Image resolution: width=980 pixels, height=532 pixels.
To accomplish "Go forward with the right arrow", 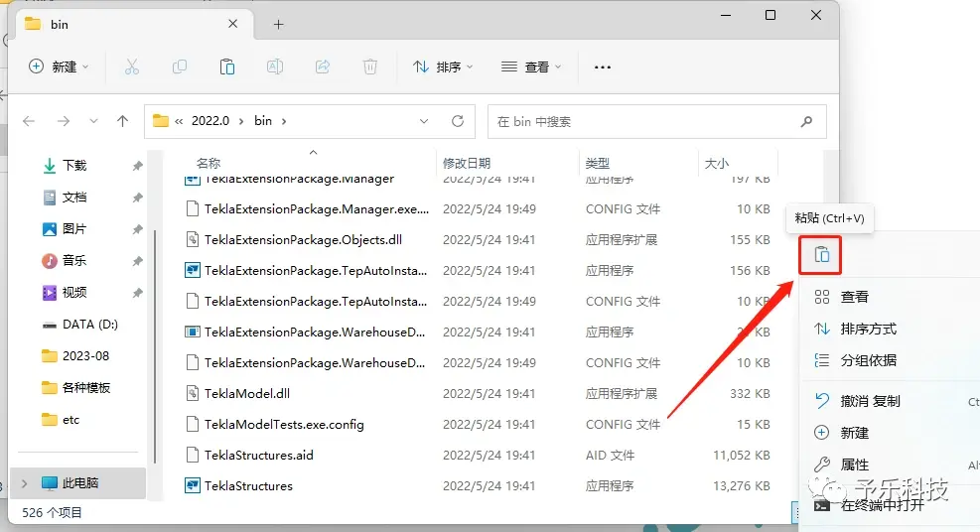I will 64,121.
